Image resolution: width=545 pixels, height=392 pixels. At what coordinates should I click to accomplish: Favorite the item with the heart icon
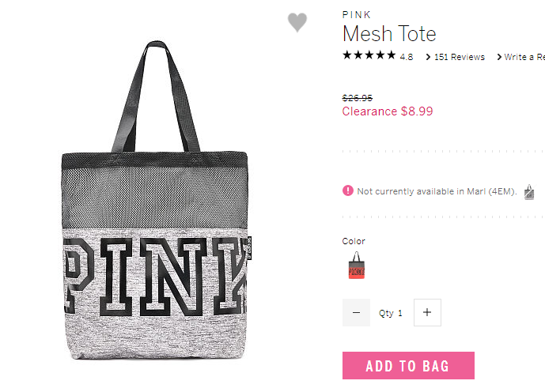(297, 23)
